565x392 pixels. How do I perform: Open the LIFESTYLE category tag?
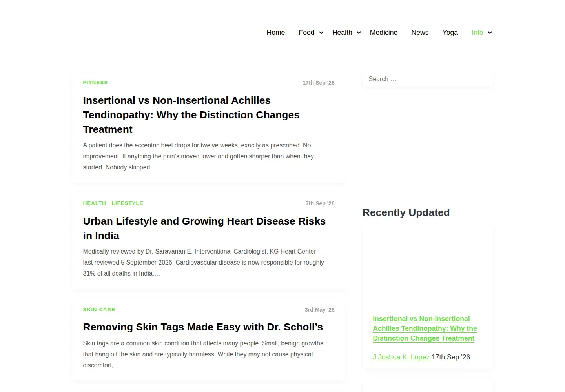tap(128, 203)
